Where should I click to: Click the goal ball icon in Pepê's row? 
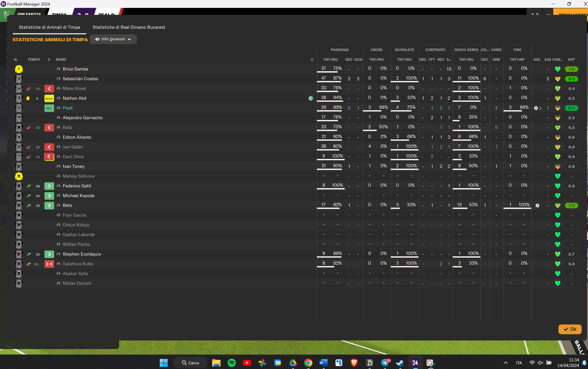[x=536, y=108]
